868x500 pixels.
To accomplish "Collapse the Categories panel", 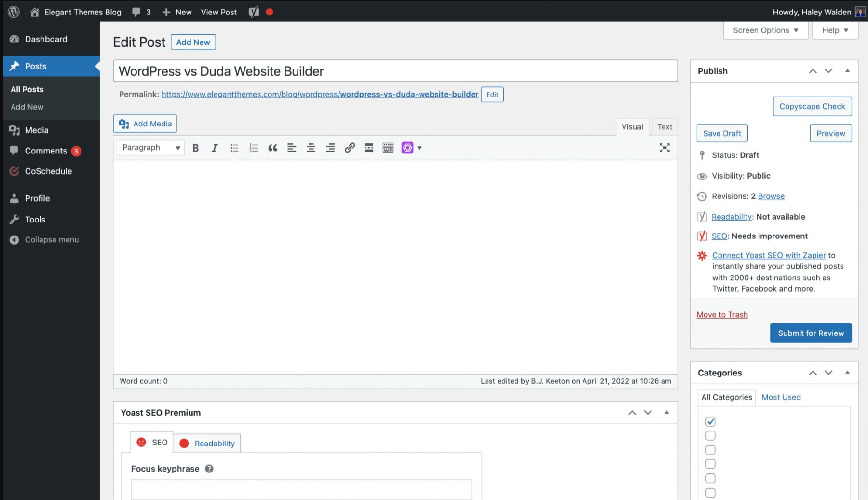I will [847, 373].
